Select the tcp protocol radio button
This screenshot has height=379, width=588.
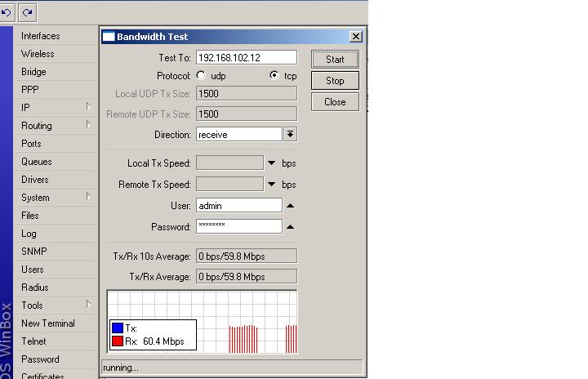click(x=274, y=75)
